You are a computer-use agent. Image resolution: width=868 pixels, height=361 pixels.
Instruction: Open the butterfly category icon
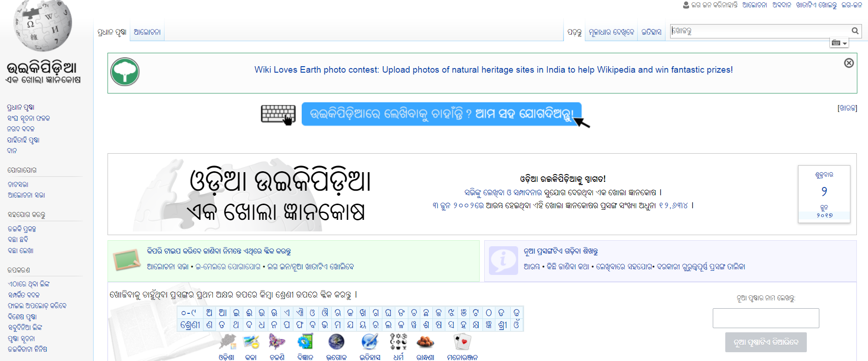(277, 342)
